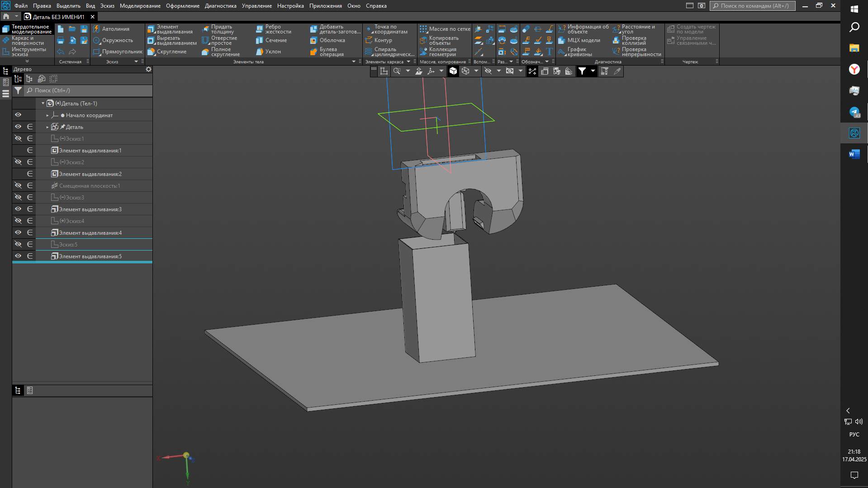Open the Моделирование menu

140,6
